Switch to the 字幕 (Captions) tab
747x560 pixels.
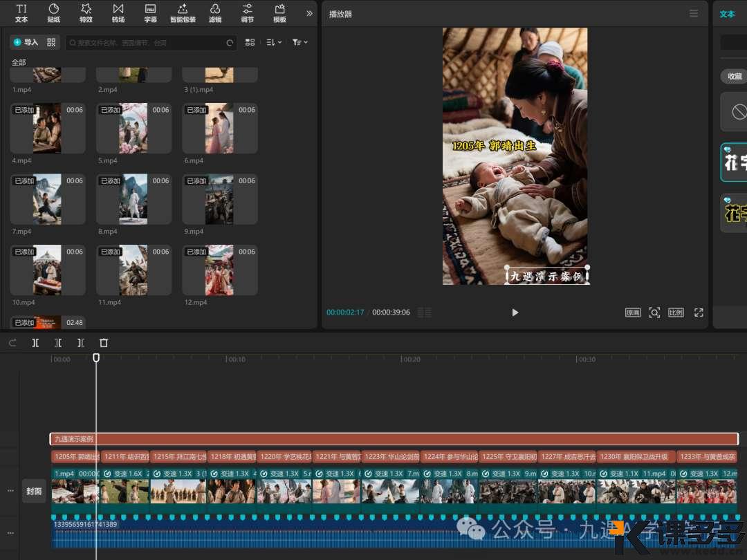pos(150,12)
